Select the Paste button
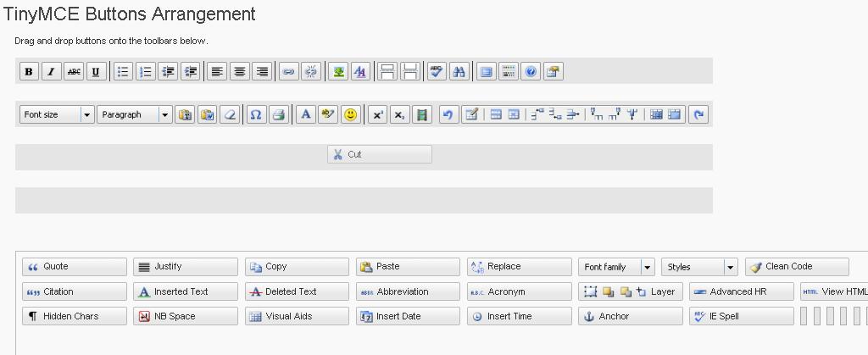 coord(408,267)
